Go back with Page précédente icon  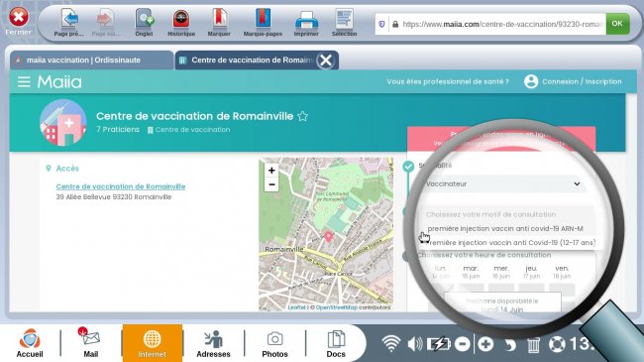coord(69,19)
